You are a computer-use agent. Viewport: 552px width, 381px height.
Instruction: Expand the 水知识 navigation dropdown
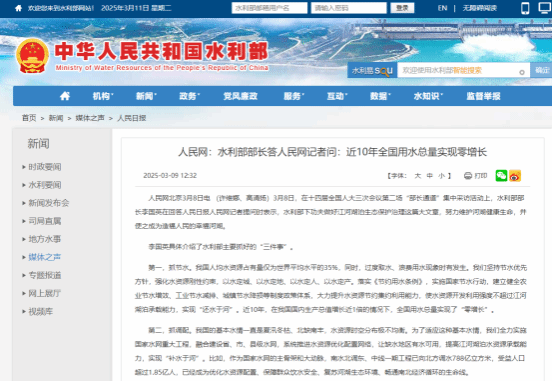point(428,96)
